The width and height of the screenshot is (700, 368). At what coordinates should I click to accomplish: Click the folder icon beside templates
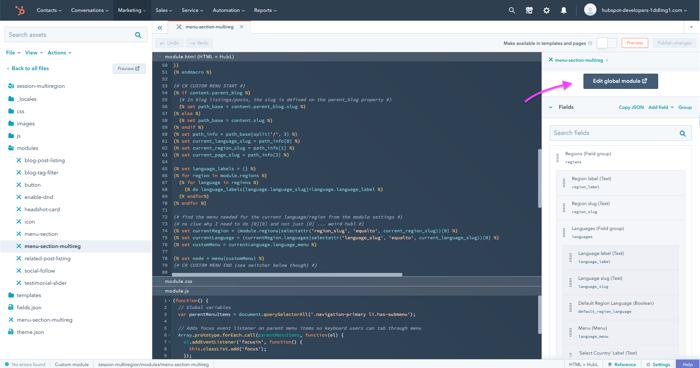click(x=11, y=295)
